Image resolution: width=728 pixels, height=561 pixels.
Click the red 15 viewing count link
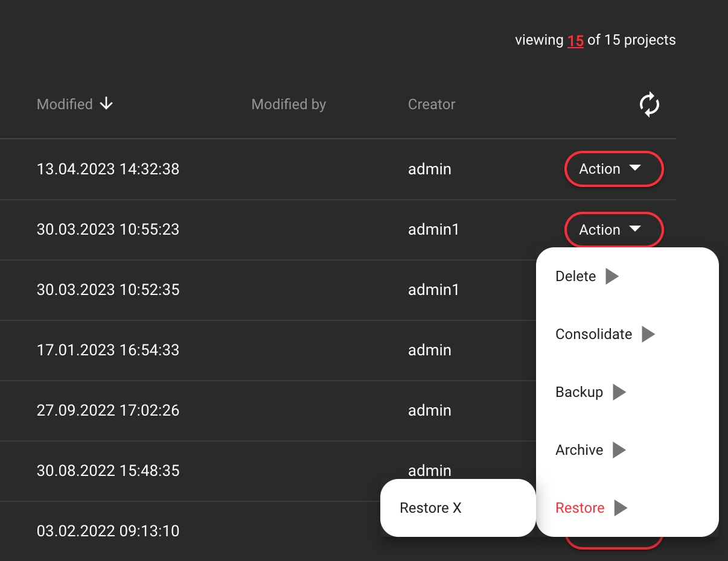pos(575,40)
